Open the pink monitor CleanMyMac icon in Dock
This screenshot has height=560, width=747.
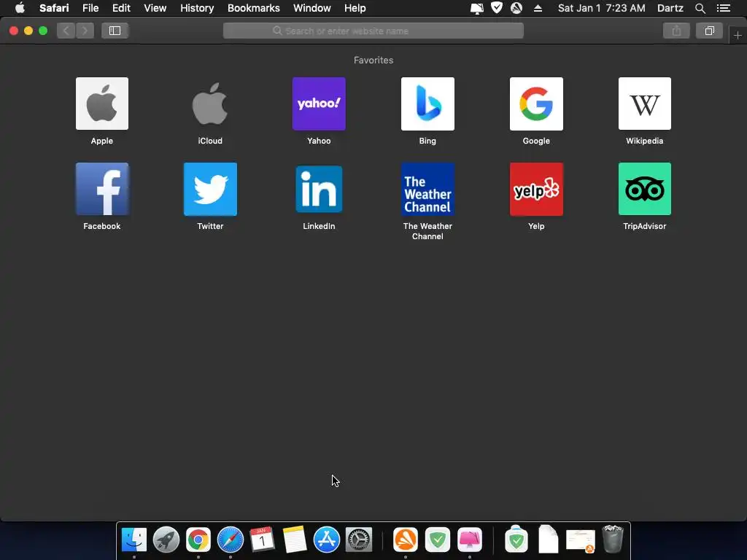tap(470, 540)
